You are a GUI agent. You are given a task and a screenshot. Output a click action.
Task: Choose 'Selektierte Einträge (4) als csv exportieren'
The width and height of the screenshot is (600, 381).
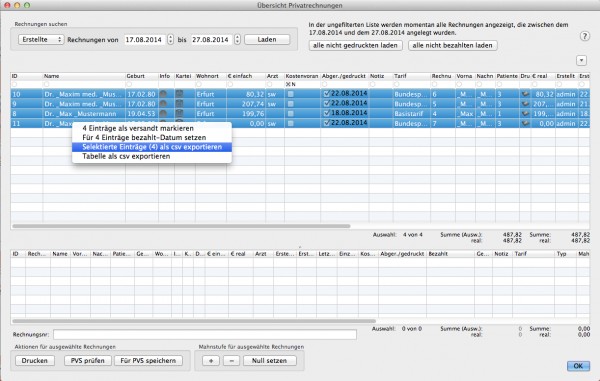coord(152,147)
